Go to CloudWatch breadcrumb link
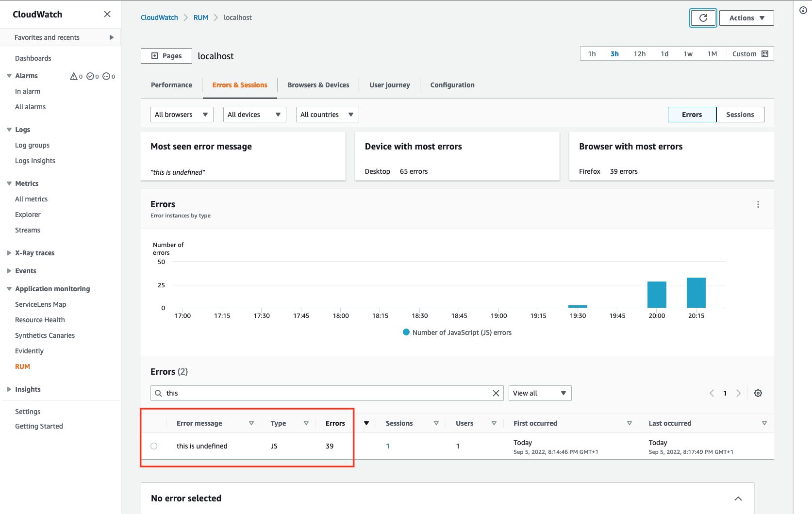Screen dimensions: 812x514 click(x=159, y=17)
